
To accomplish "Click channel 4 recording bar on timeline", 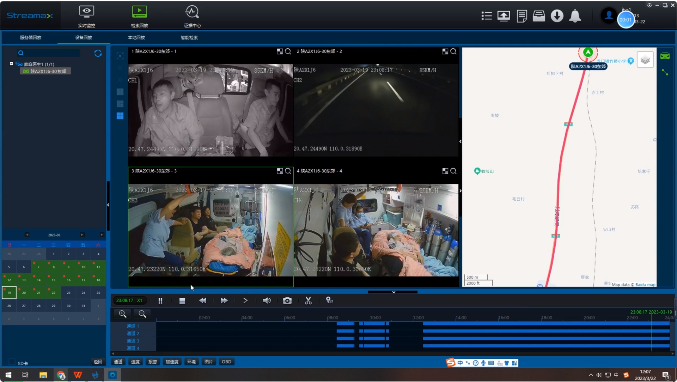I will 546,346.
